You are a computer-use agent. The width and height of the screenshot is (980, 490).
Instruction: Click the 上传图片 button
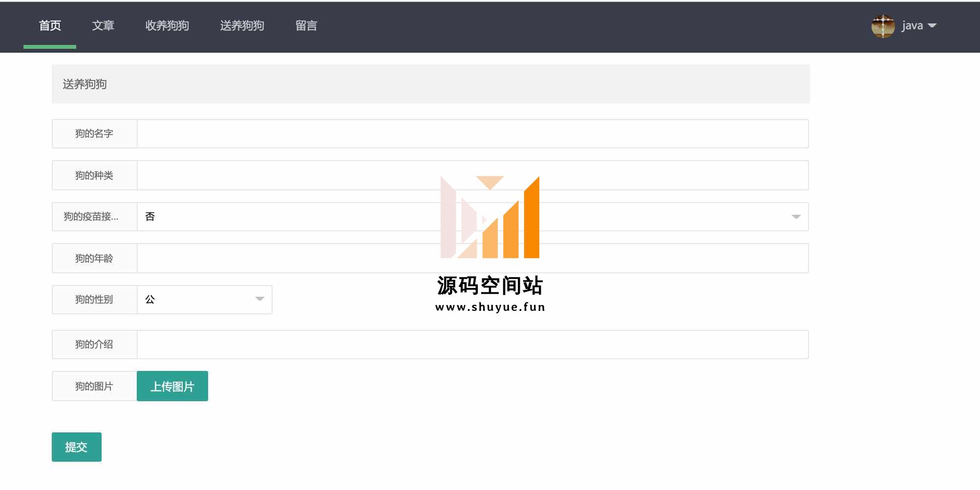click(172, 386)
